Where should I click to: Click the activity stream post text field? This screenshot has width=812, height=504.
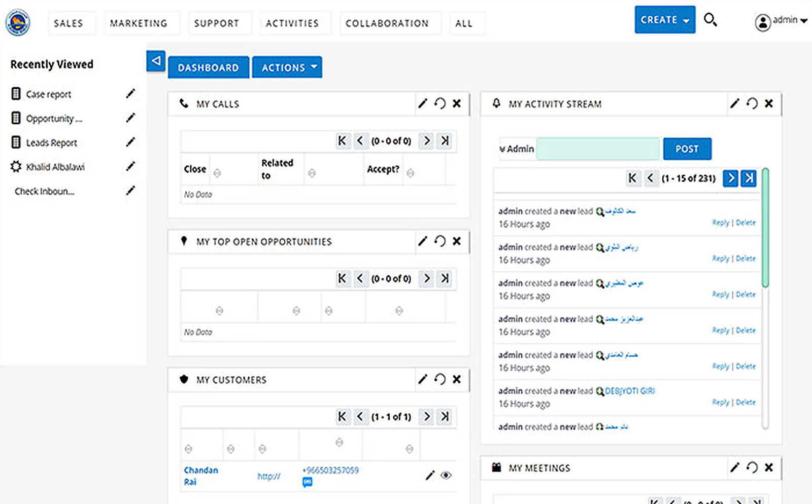598,149
